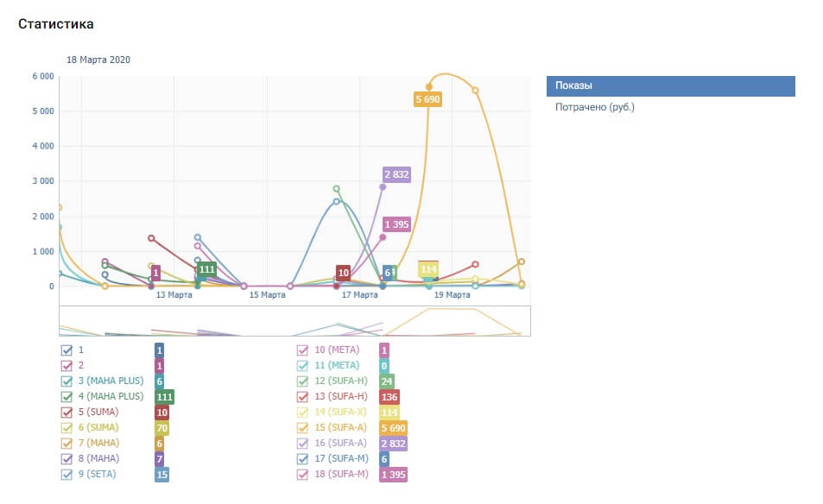
Task: Toggle the 8 (MAHA) checkbox
Action: [x=66, y=459]
